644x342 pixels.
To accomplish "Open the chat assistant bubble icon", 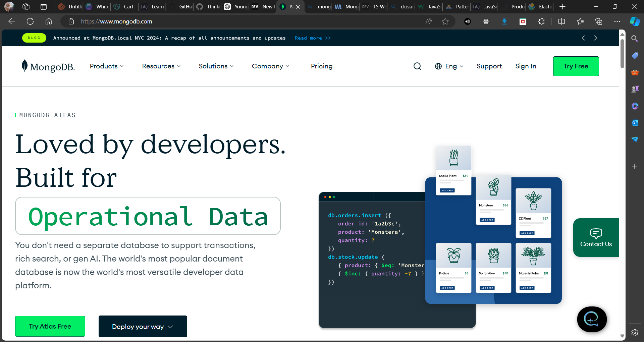I will coord(592,319).
